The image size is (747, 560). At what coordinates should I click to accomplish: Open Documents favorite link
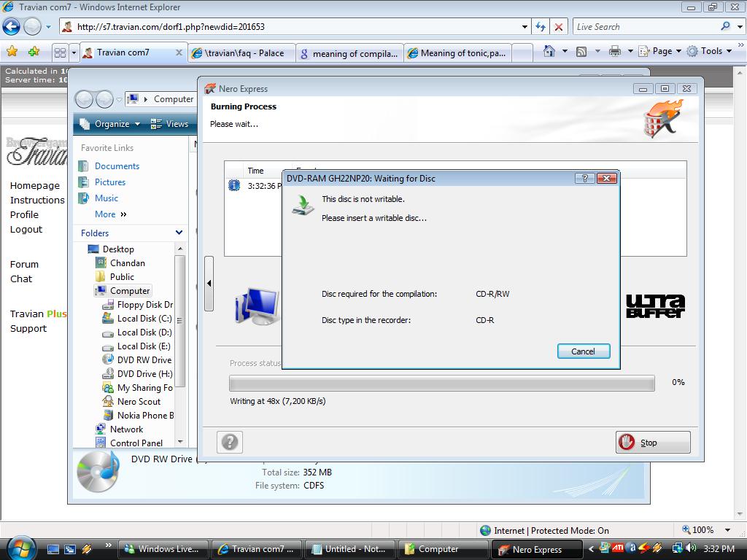point(117,166)
